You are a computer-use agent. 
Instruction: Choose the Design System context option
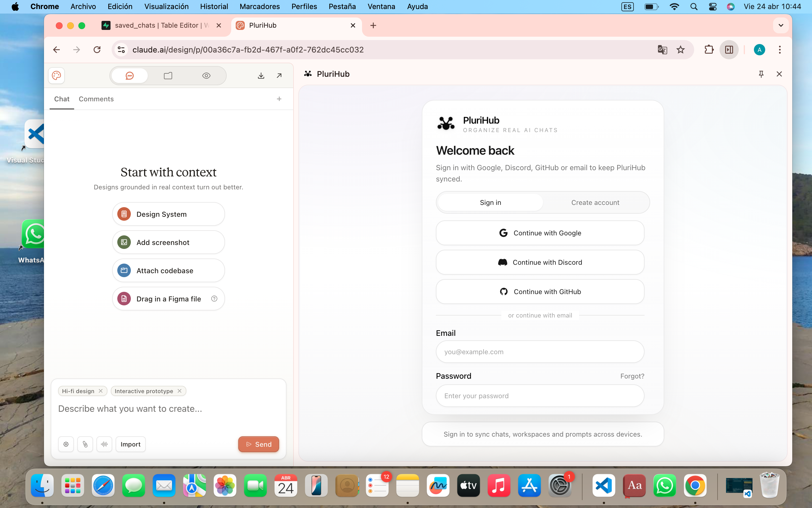168,214
